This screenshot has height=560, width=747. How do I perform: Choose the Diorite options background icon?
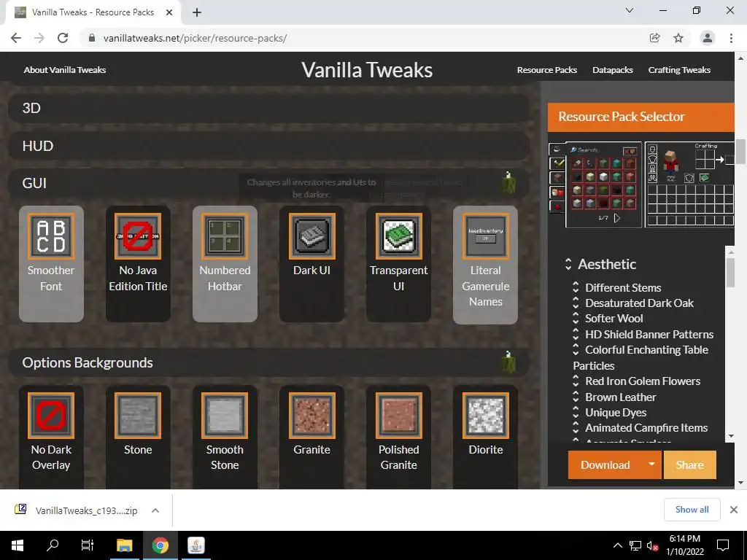point(485,415)
